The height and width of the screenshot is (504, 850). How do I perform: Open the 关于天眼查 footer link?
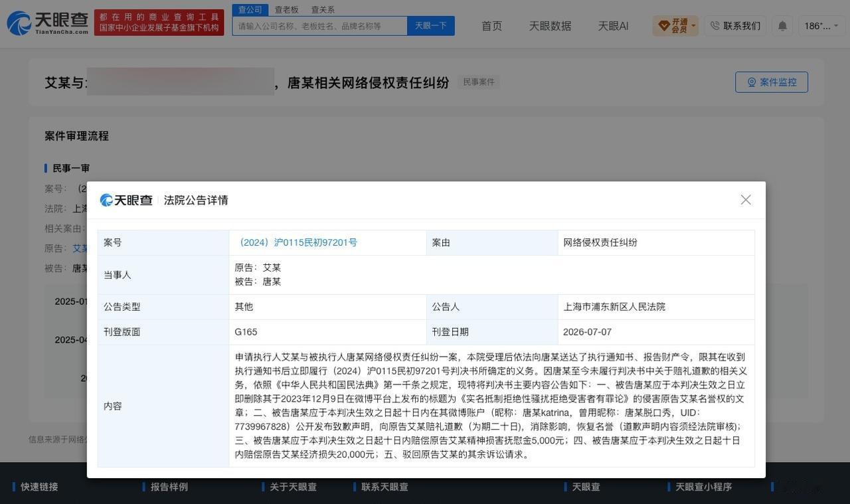pos(293,487)
